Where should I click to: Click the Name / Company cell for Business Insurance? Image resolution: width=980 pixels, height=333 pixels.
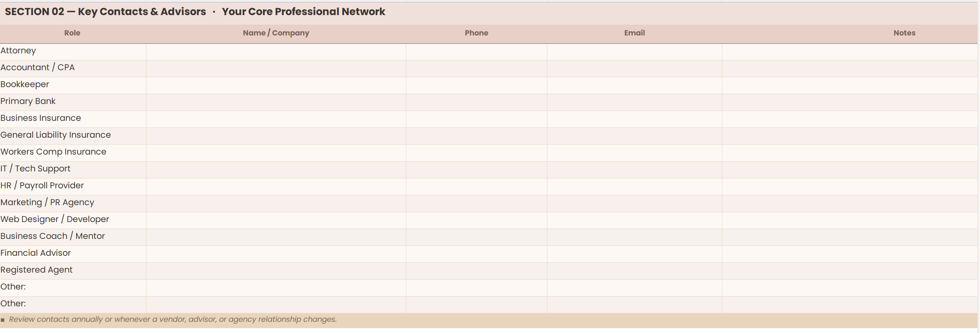pos(276,119)
